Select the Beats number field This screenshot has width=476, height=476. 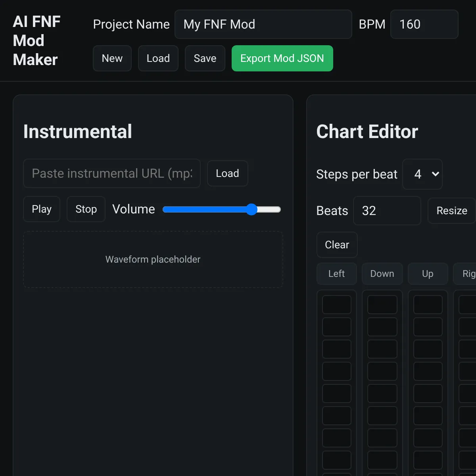387,211
